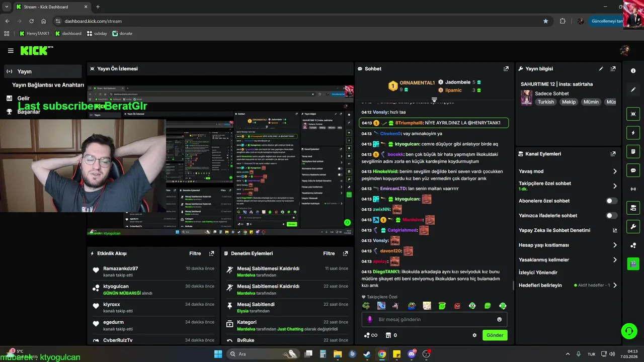Insert the red angry face emote
Viewport: 644px width, 362px height.
tap(457, 306)
